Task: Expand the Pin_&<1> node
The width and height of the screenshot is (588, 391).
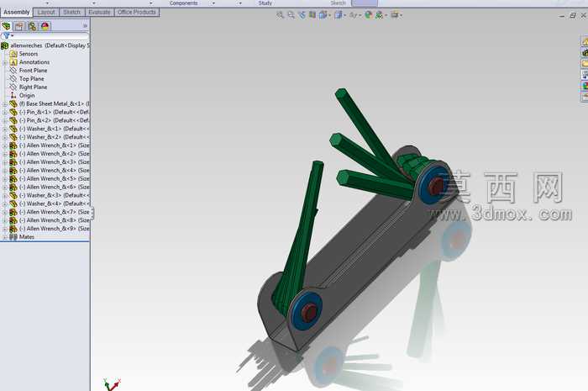Action: pos(5,112)
